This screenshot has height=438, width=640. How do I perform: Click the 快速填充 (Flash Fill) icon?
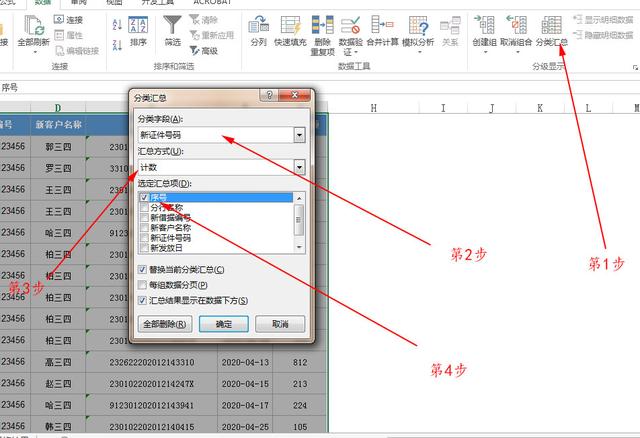click(290, 25)
